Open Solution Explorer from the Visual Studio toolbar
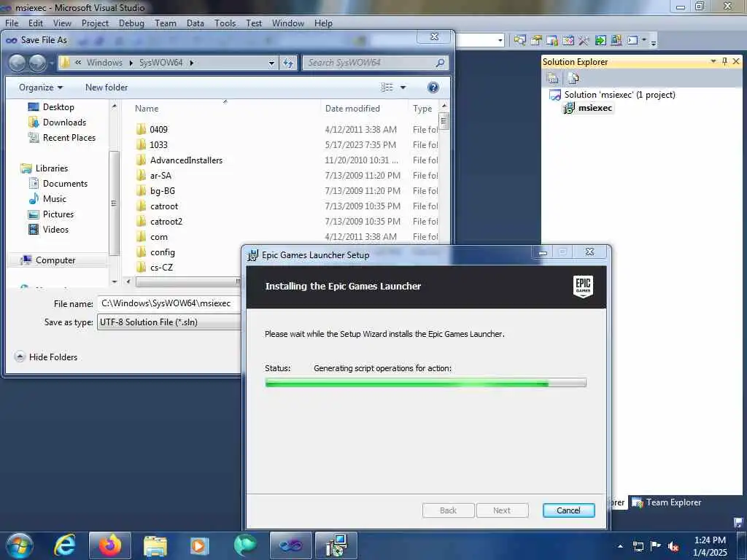The image size is (747, 560). coord(519,41)
